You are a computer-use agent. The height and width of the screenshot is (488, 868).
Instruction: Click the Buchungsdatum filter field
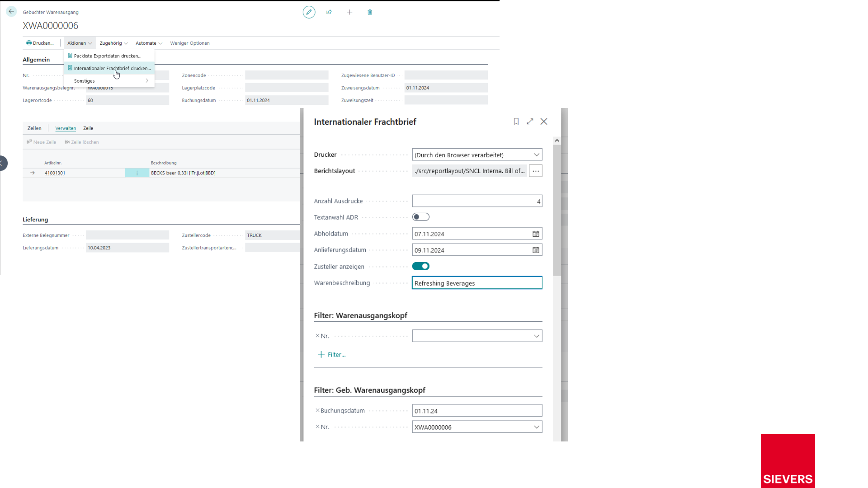[477, 411]
